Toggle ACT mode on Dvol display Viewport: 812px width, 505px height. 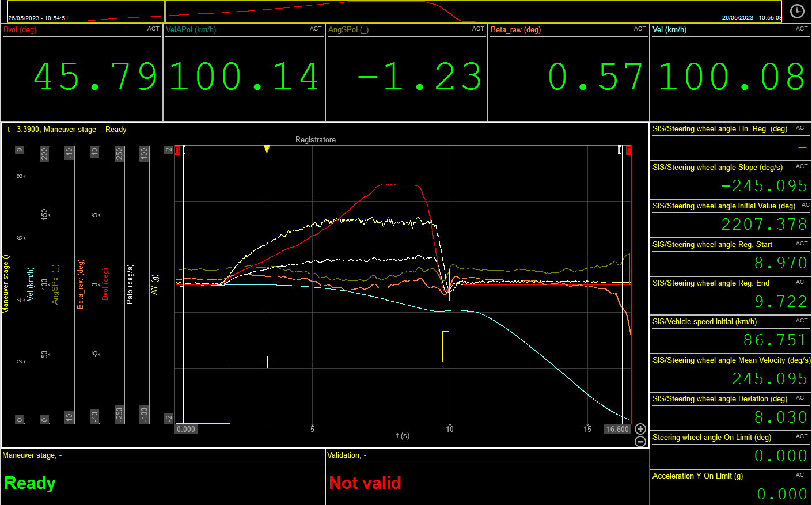[x=153, y=29]
